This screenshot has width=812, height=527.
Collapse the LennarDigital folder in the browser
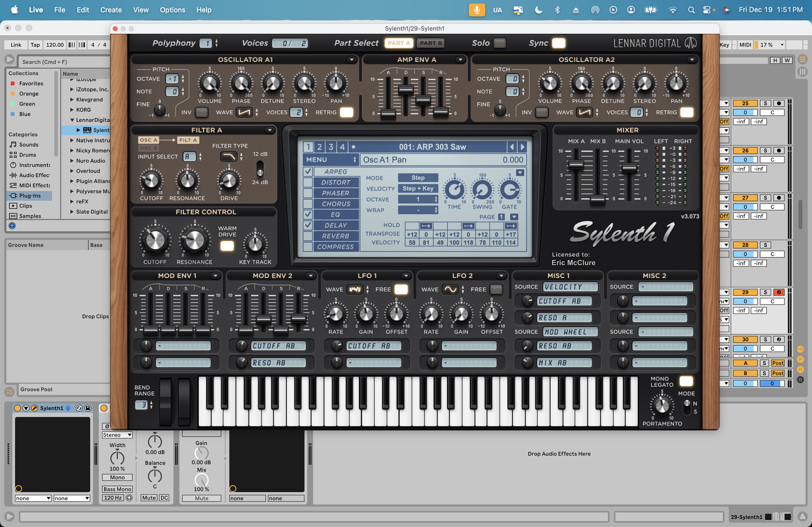[72, 120]
